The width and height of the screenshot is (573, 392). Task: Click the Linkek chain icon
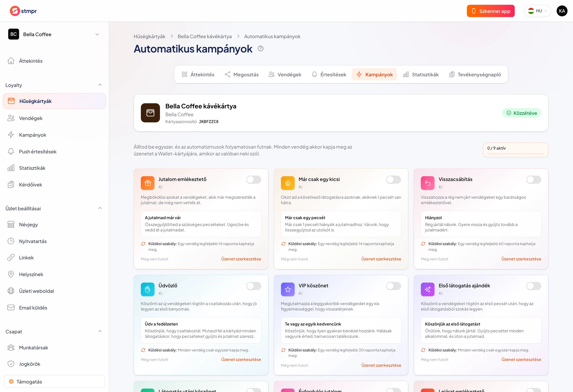(x=11, y=257)
